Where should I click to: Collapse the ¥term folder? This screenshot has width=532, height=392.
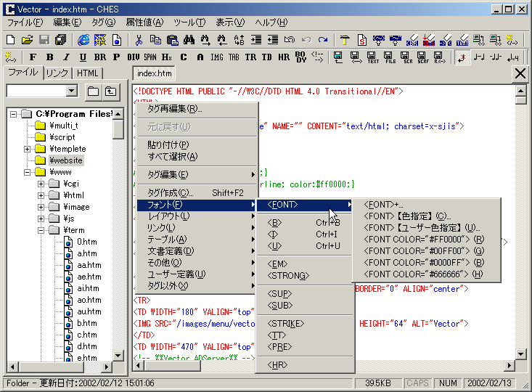pos(41,230)
